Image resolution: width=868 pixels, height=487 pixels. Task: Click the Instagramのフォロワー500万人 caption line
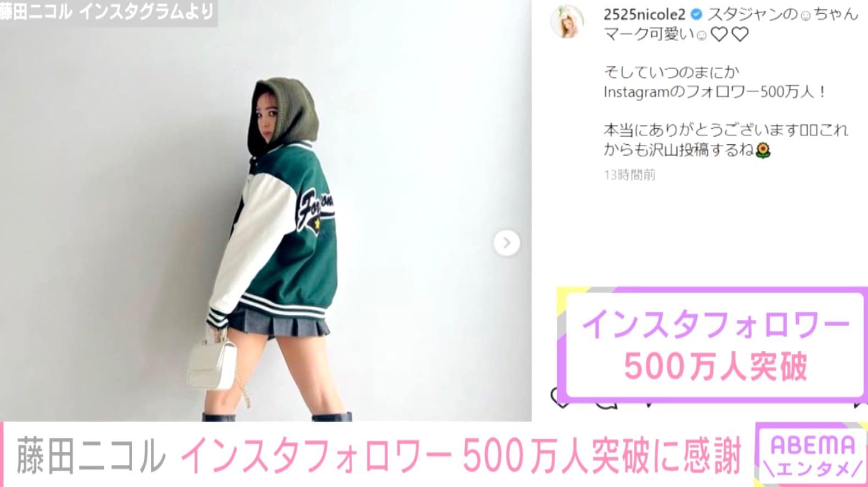click(714, 92)
